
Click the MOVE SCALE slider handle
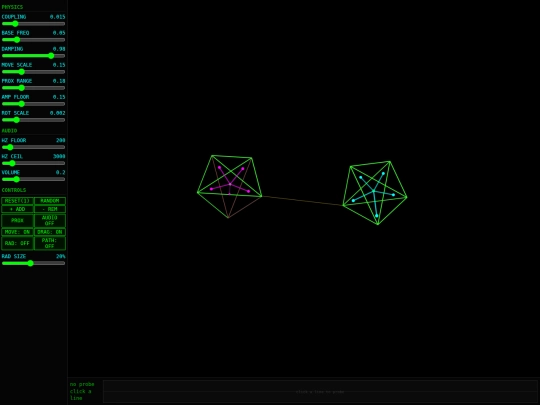(x=22, y=72)
